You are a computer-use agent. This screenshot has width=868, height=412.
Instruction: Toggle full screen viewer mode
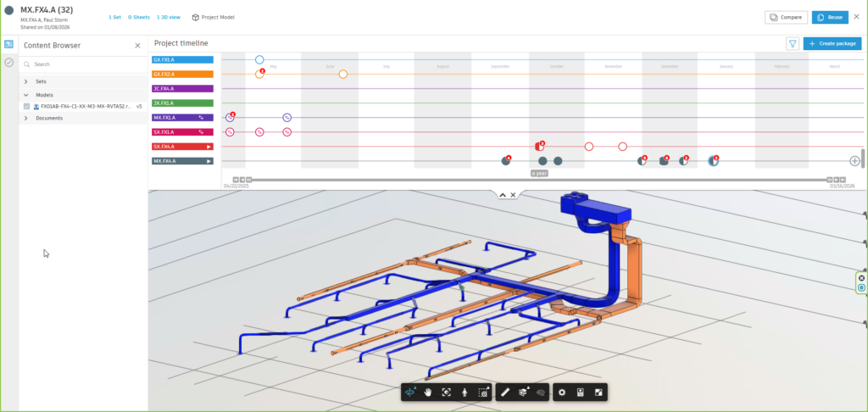click(598, 392)
